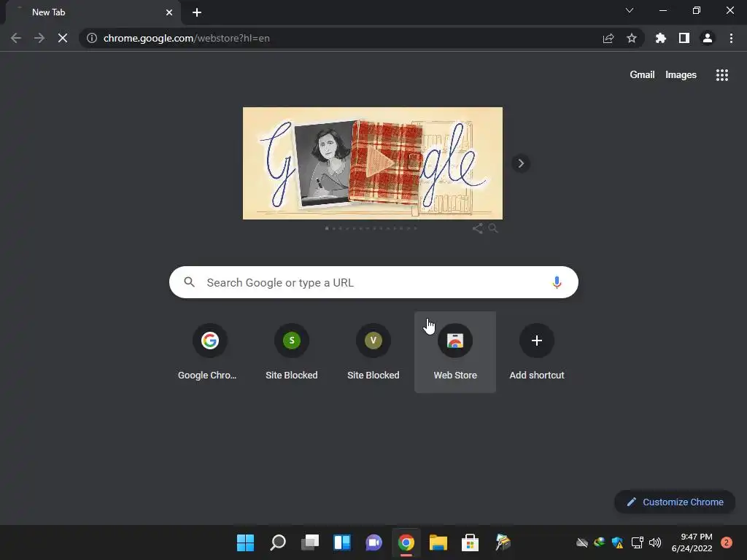Open Task View on the taskbar
Viewport: 747px width, 560px height.
[309, 542]
